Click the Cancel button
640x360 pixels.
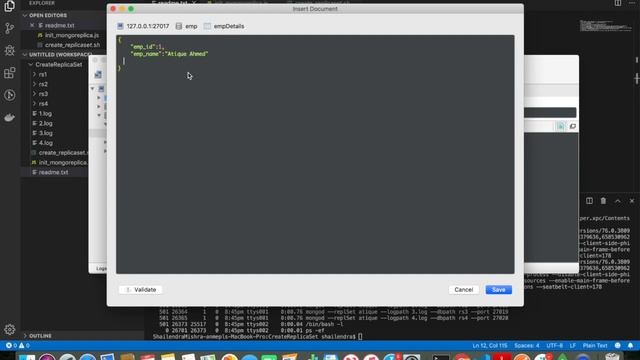point(463,289)
